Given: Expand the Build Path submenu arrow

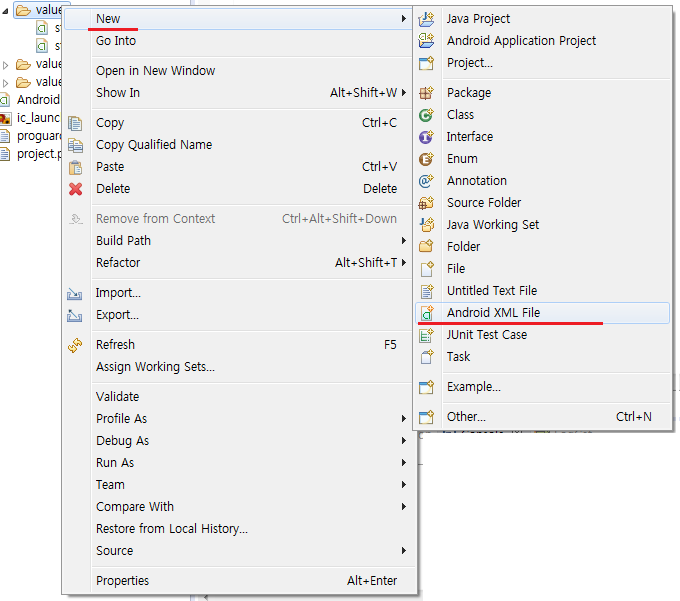Looking at the screenshot, I should [404, 240].
